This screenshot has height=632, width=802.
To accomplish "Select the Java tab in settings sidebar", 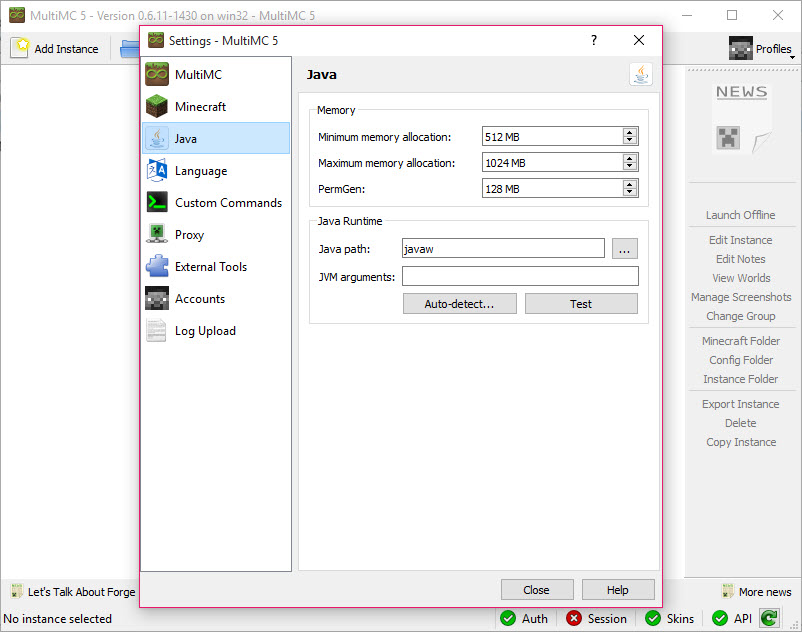I will [216, 138].
